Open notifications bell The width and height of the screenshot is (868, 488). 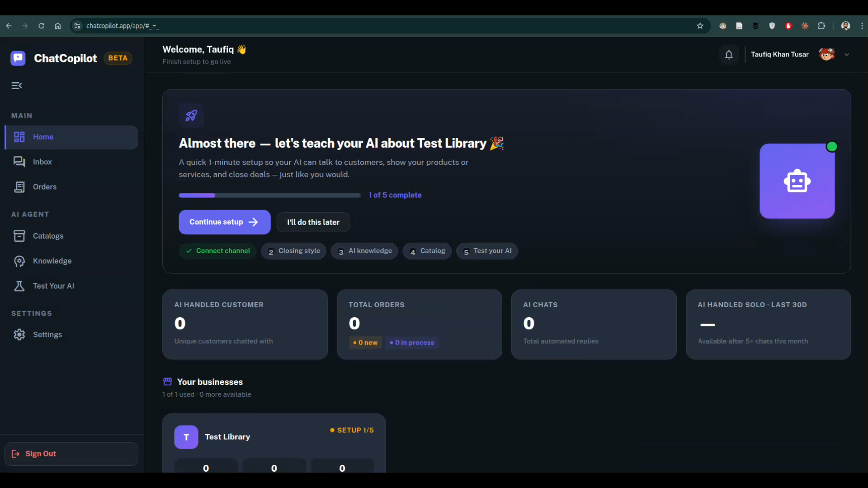click(x=729, y=55)
